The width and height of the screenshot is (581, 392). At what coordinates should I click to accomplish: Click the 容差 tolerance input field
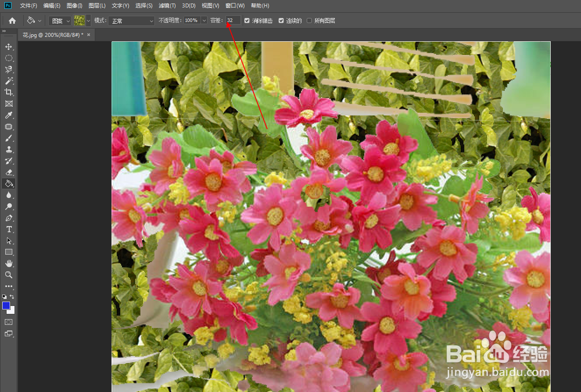coord(233,21)
